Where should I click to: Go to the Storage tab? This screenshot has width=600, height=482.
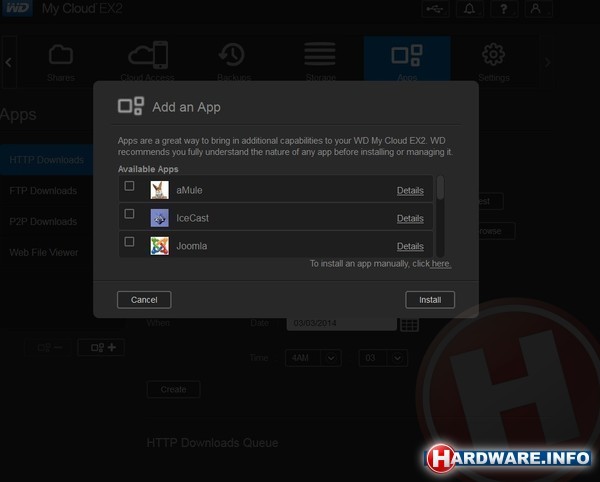click(320, 63)
